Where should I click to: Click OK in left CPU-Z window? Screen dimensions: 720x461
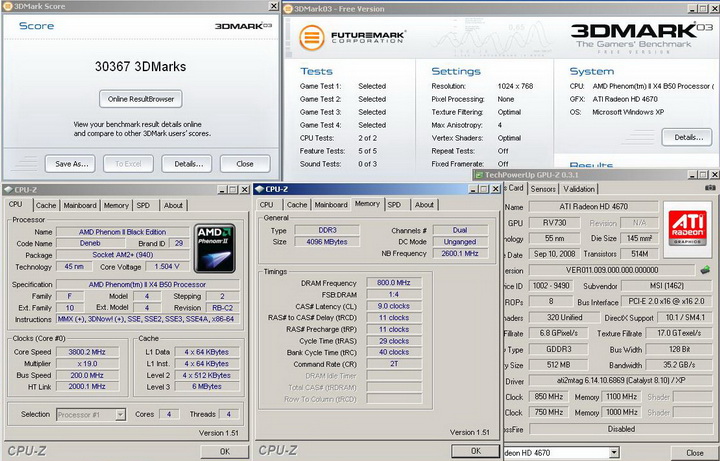[225, 451]
